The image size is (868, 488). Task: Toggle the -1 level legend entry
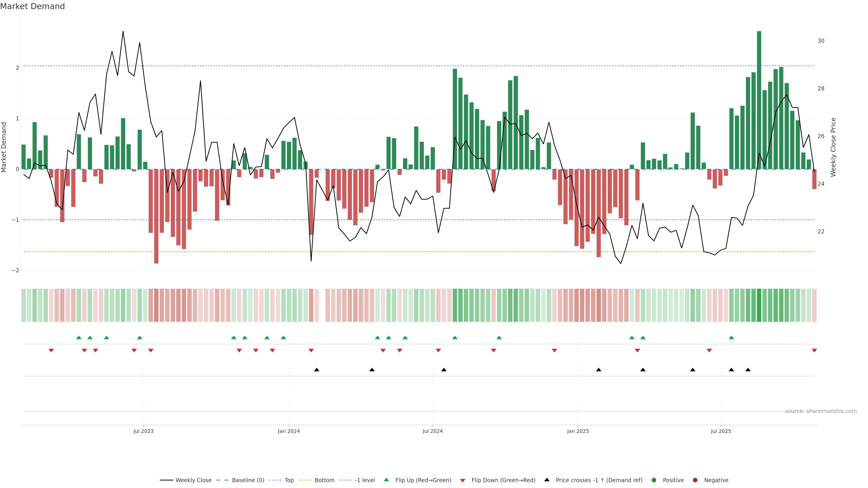(x=365, y=480)
